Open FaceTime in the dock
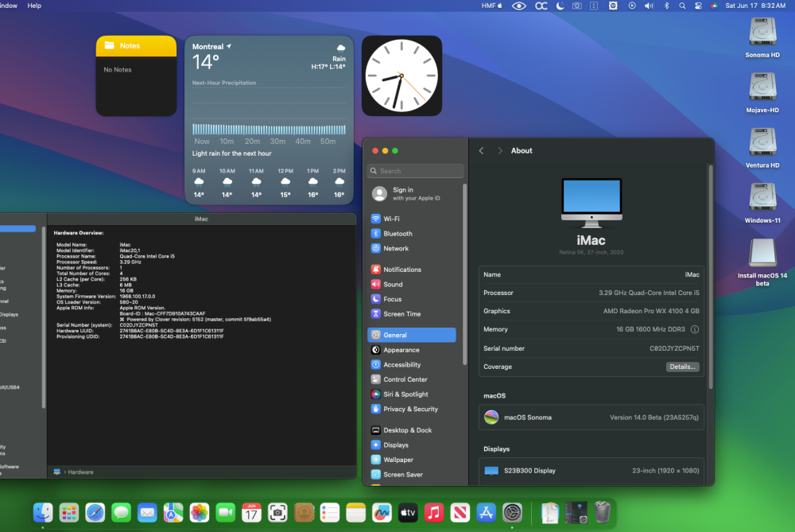Viewport: 795px width, 532px height. click(226, 513)
